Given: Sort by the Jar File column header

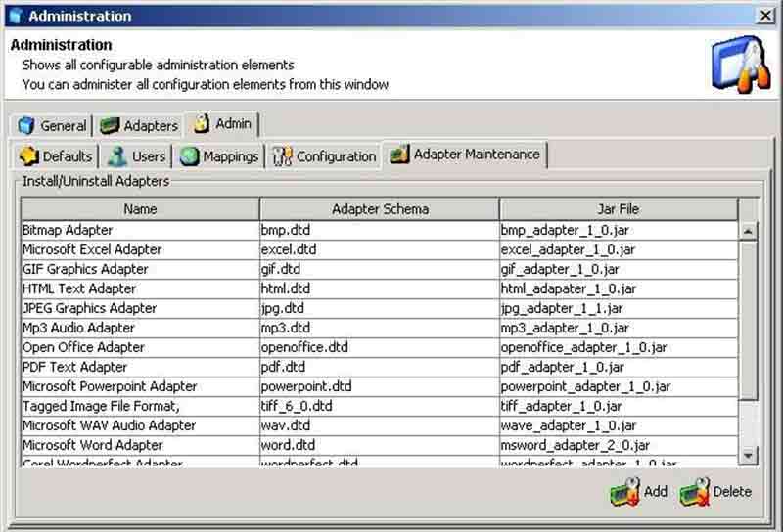Looking at the screenshot, I should point(619,209).
